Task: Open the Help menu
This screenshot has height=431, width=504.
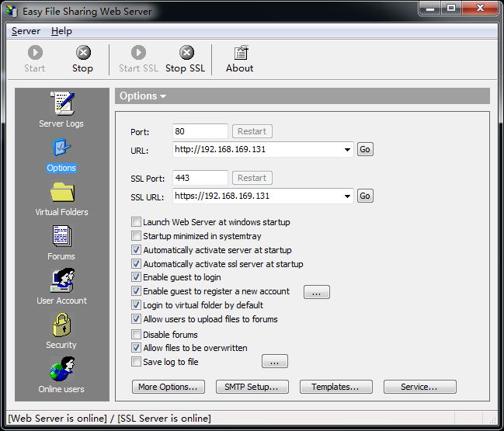Action: (x=61, y=31)
